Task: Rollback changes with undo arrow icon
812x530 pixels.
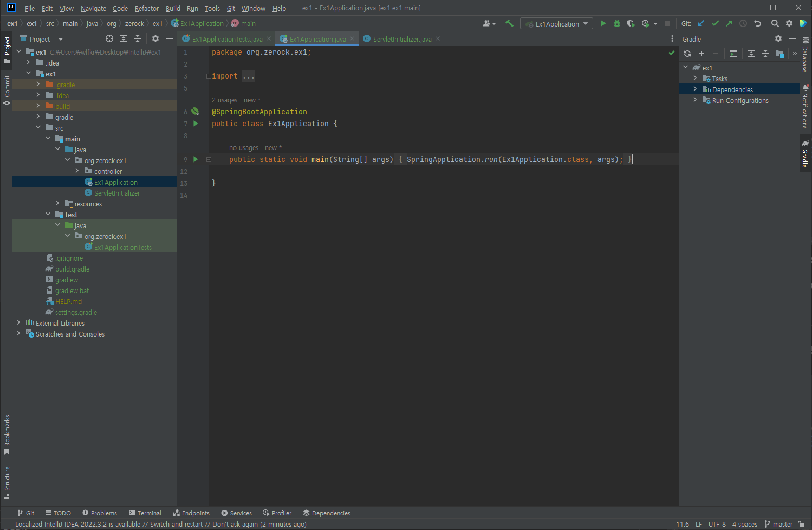Action: pos(757,23)
